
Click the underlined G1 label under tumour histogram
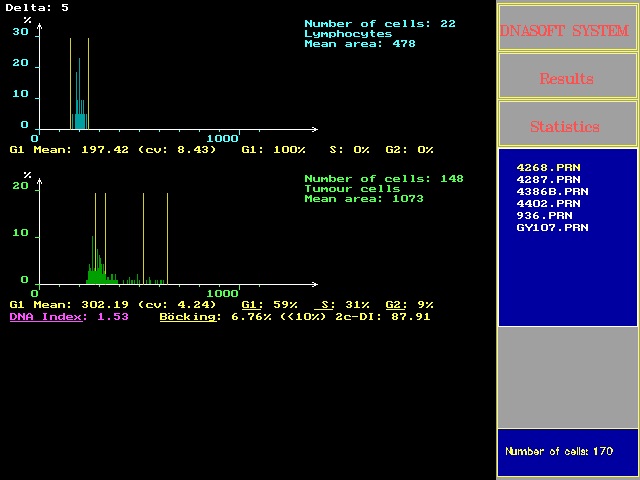pos(251,305)
